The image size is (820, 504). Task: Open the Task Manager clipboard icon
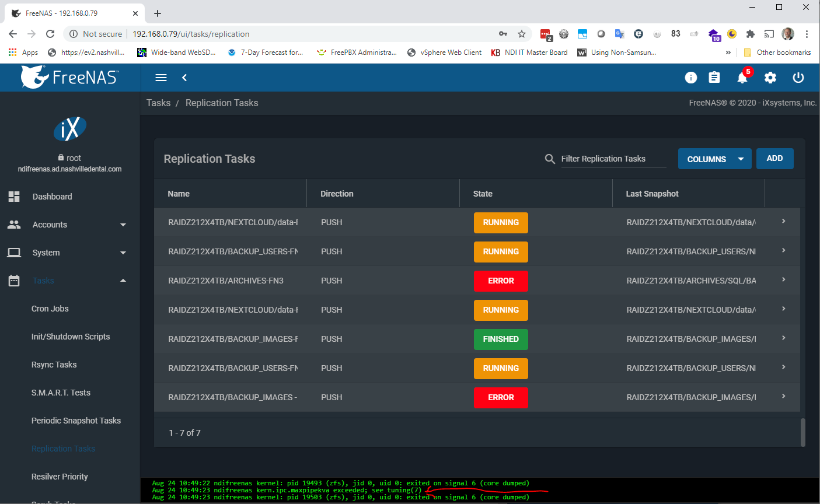(714, 78)
